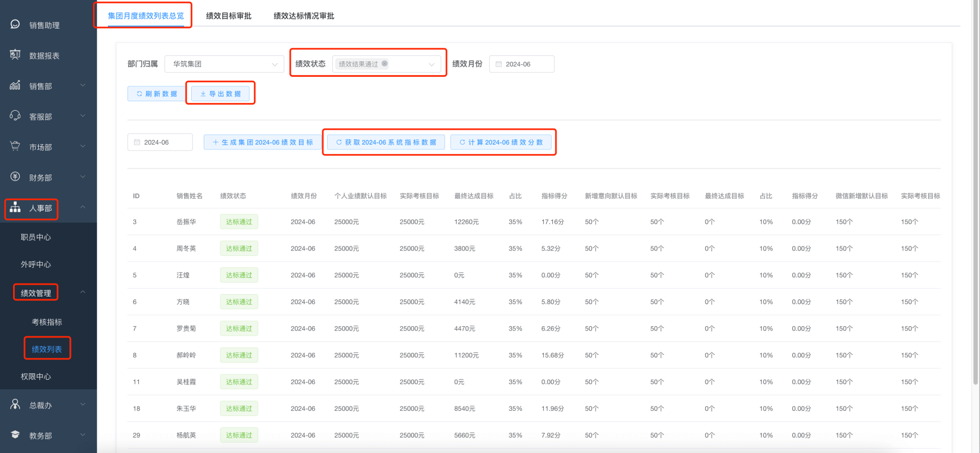
Task: Click 计算 2024-06 绩效分数 button
Action: (501, 142)
